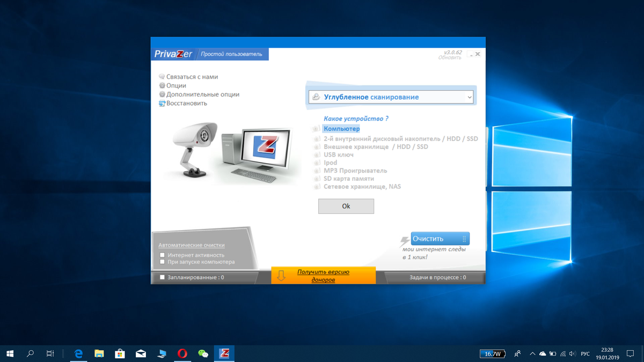Open the volume speaker tray icon
Screen dimensions: 644x362
[573, 353]
